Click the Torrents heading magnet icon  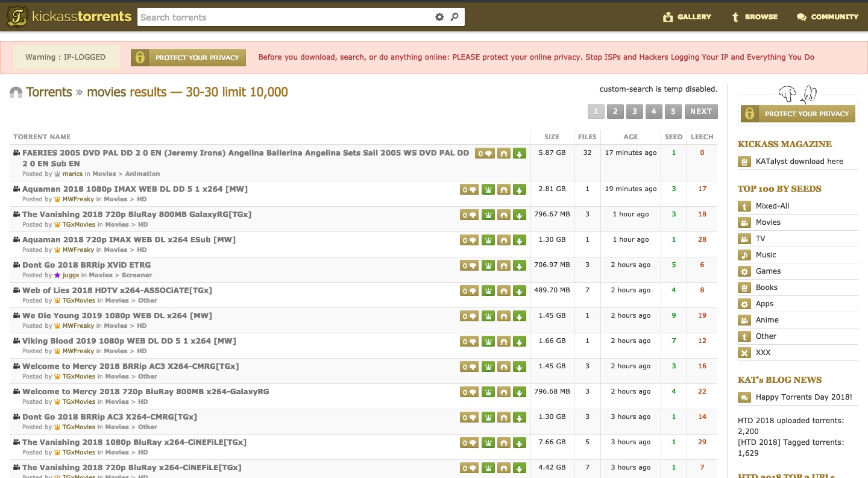click(16, 92)
